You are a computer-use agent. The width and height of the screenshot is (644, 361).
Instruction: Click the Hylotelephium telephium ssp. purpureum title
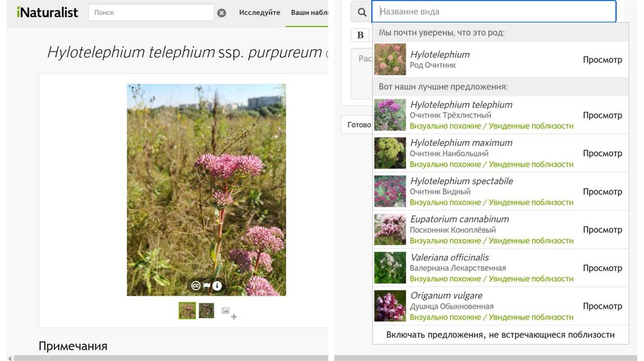click(x=185, y=53)
